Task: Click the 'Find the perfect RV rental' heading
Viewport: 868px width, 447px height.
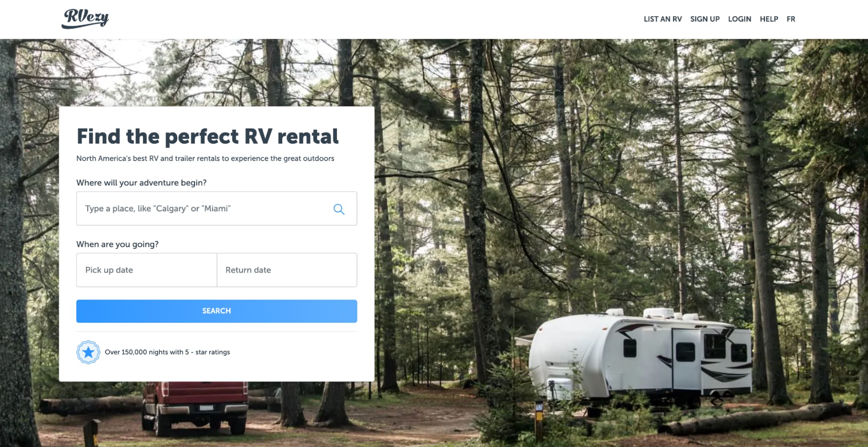Action: [208, 136]
